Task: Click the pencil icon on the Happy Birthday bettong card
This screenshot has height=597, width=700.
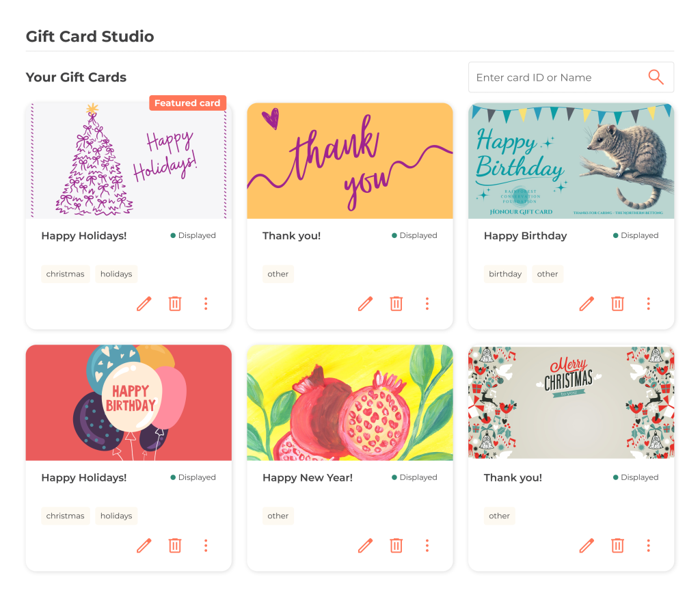Action: (x=587, y=304)
